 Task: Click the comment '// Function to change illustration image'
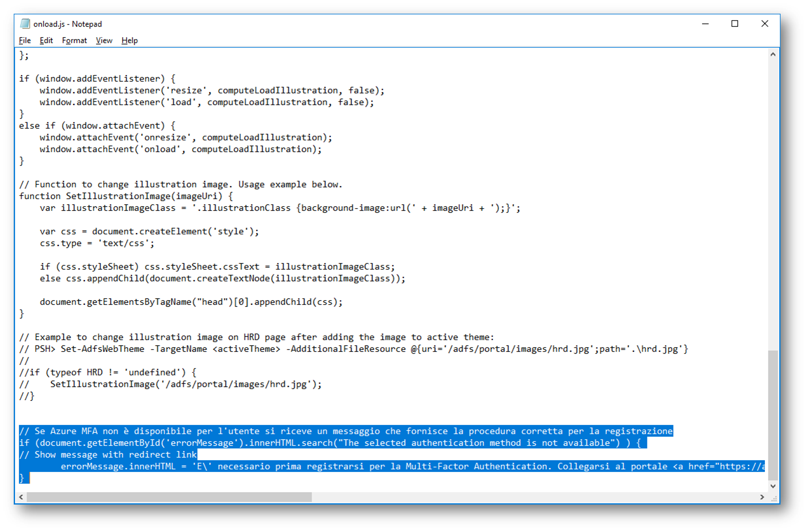pos(180,184)
